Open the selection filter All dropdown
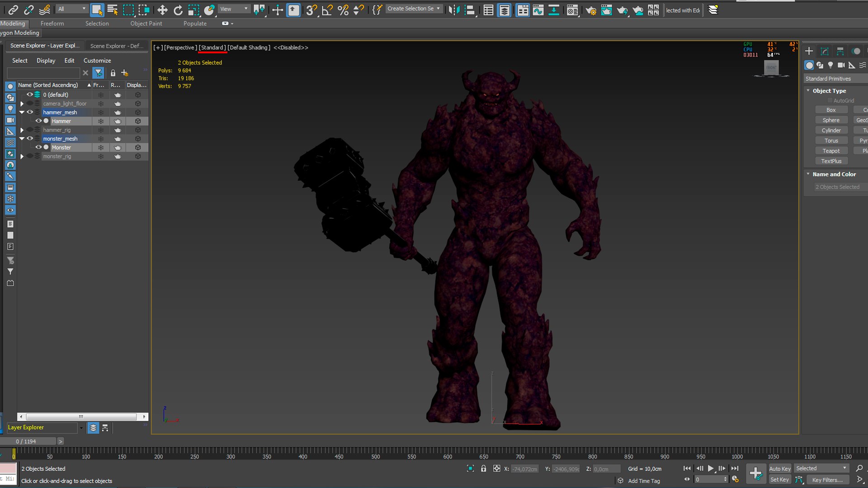The height and width of the screenshot is (488, 868). [x=71, y=9]
